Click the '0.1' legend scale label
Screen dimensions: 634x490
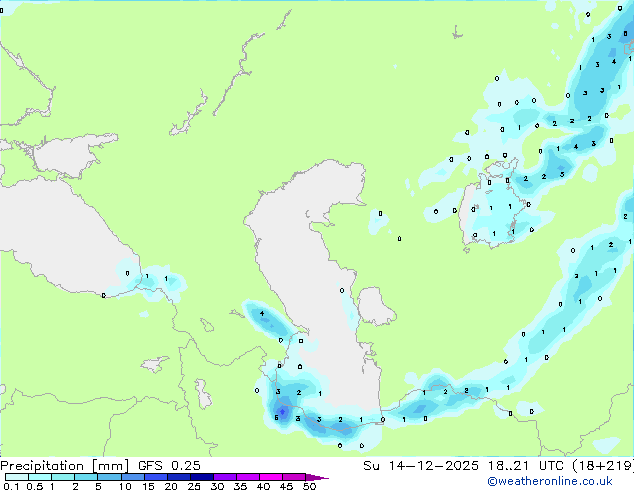[11, 486]
